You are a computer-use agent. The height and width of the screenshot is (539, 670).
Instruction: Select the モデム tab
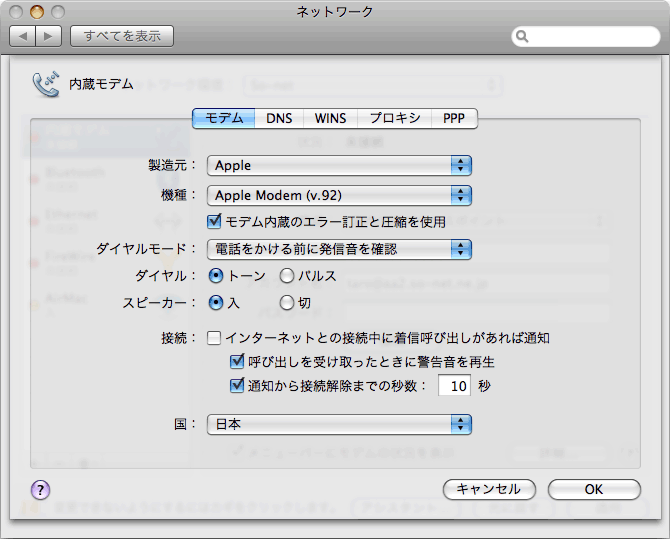pyautogui.click(x=223, y=118)
